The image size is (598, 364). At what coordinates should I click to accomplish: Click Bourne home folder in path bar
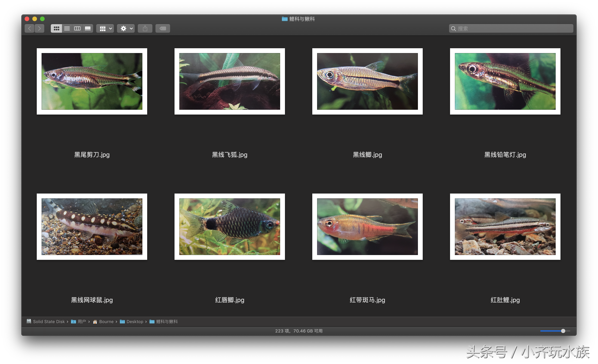(103, 322)
